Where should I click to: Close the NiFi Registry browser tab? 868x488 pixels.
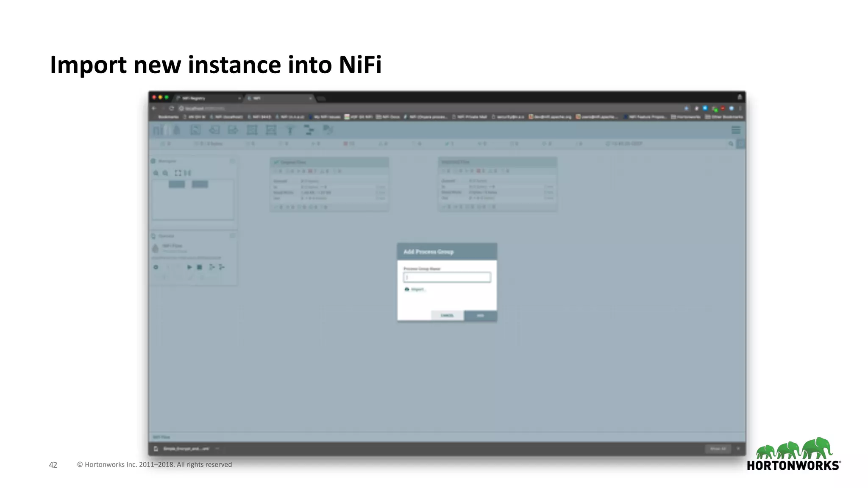239,98
